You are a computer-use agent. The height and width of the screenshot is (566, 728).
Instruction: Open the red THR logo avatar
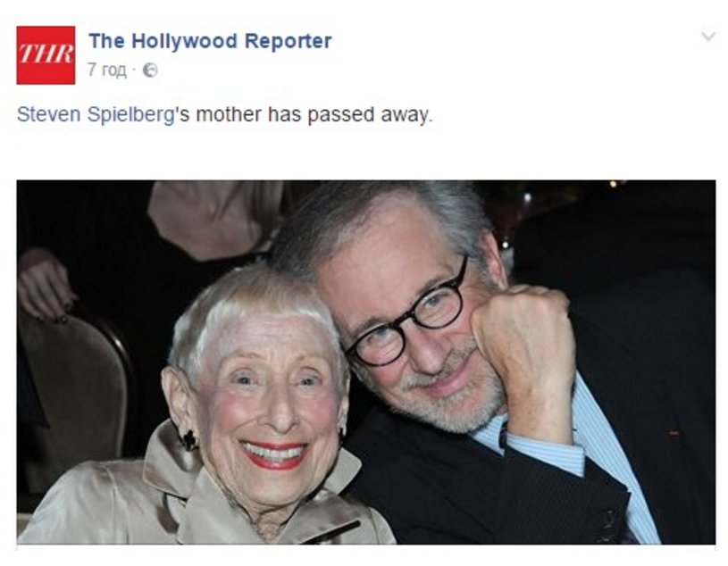(46, 55)
